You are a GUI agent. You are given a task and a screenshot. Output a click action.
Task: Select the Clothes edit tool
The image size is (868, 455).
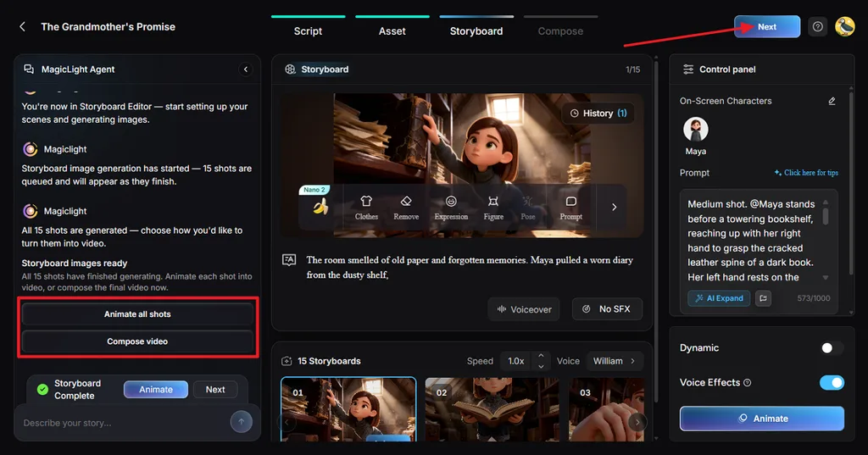click(x=366, y=208)
